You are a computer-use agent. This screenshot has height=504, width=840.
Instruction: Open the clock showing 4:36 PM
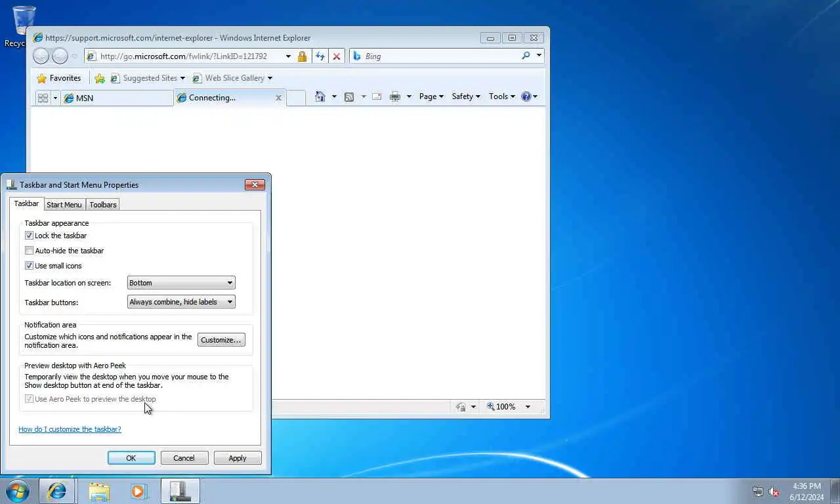click(807, 492)
